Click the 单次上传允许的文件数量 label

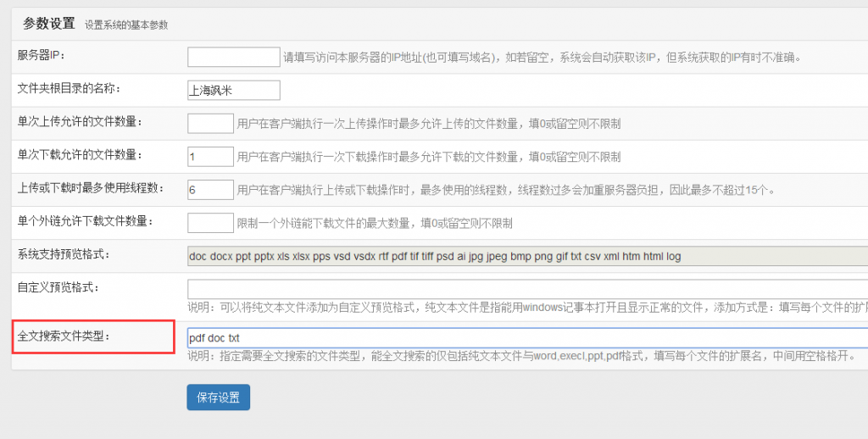point(81,121)
